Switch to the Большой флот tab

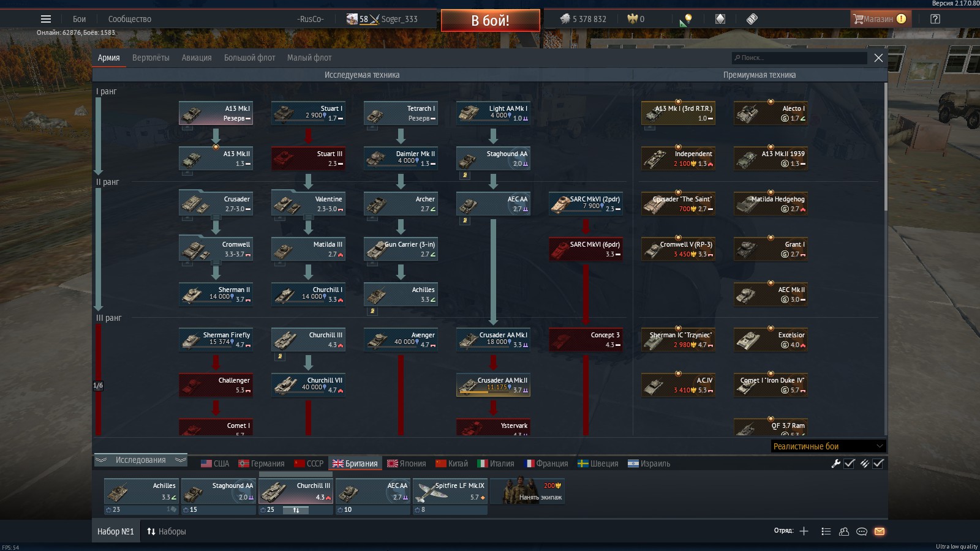tap(249, 58)
